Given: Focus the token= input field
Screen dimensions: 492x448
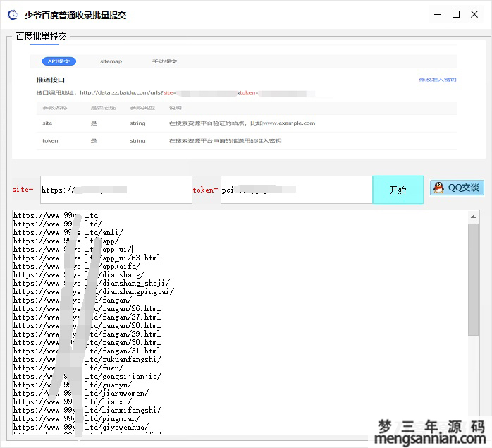Looking at the screenshot, I should (297, 190).
